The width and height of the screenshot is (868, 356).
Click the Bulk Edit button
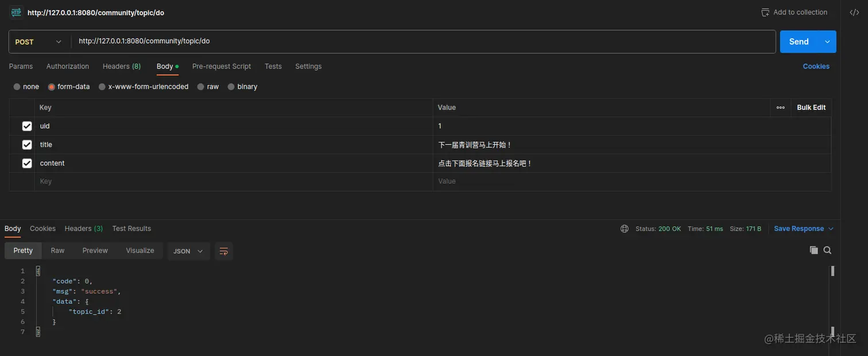(x=811, y=107)
